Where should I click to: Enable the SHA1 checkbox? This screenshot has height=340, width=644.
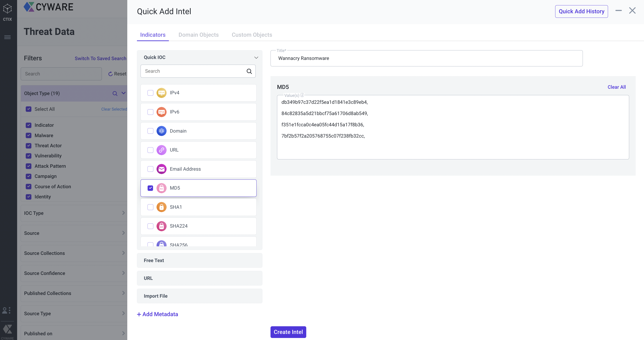[150, 207]
